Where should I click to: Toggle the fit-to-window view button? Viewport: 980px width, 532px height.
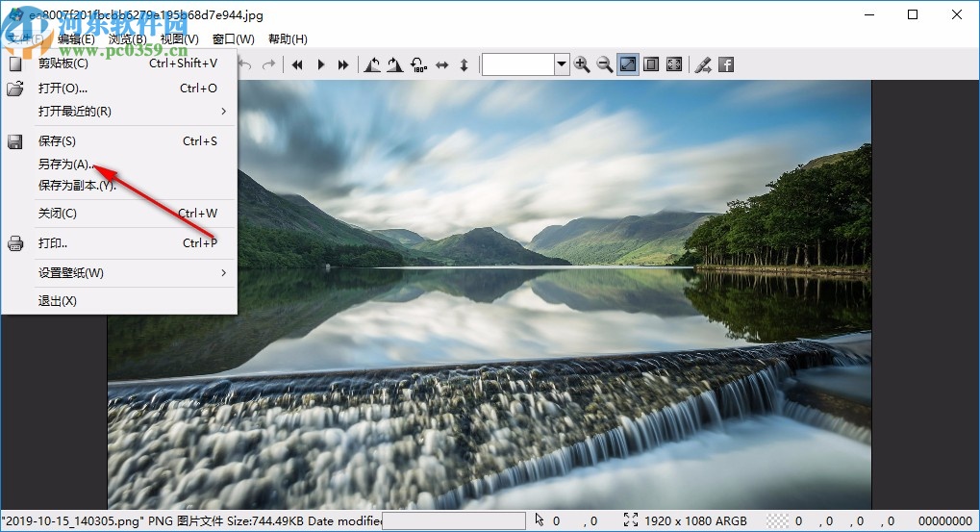coord(628,64)
